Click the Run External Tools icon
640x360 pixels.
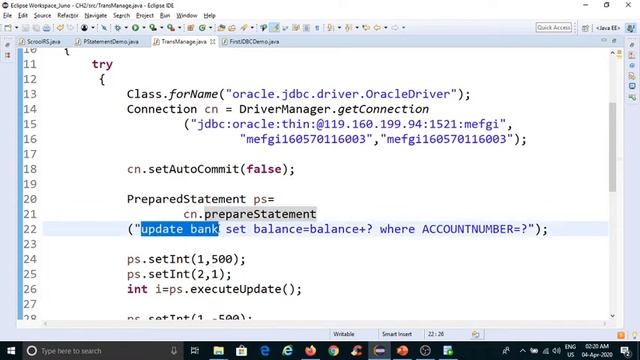pos(171,28)
